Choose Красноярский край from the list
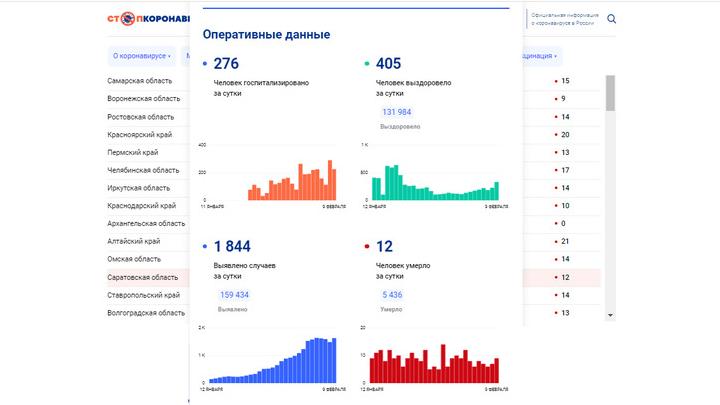Viewport: 720px width, 405px height. (142, 134)
